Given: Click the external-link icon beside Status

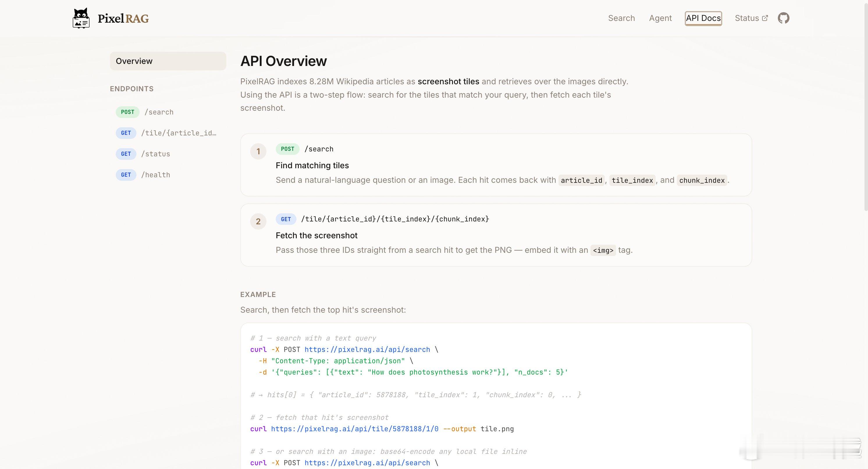Looking at the screenshot, I should (x=765, y=18).
